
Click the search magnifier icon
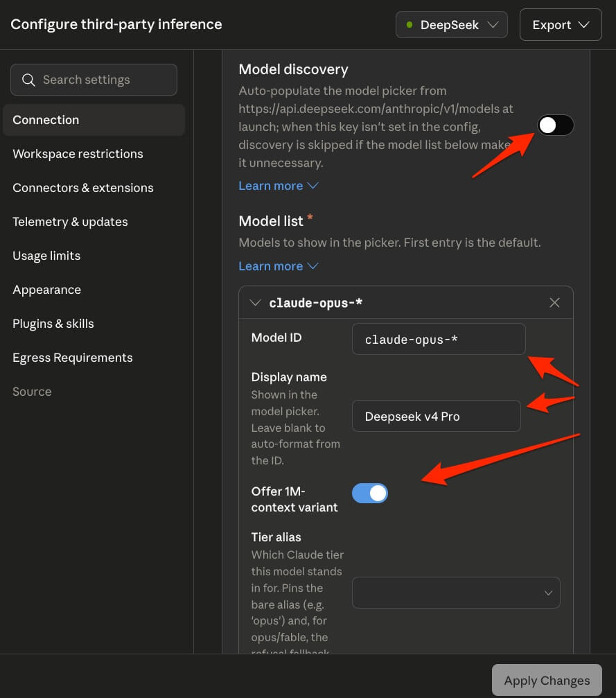pyautogui.click(x=28, y=80)
